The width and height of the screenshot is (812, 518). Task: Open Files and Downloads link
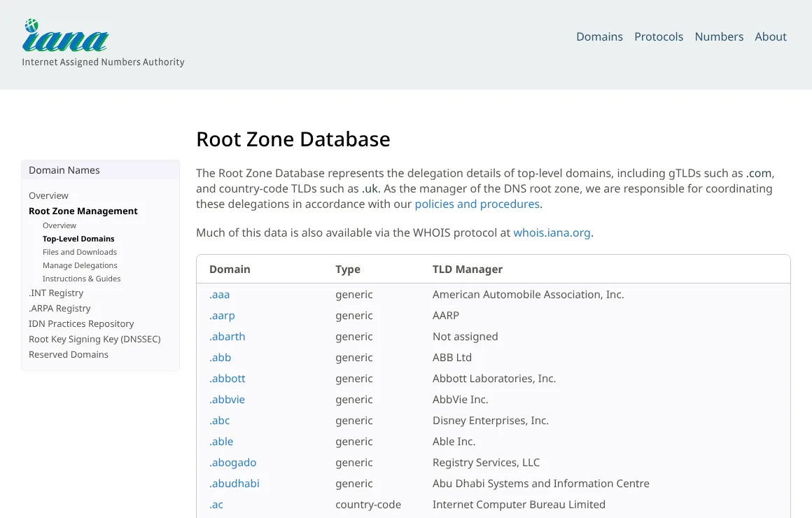tap(80, 252)
